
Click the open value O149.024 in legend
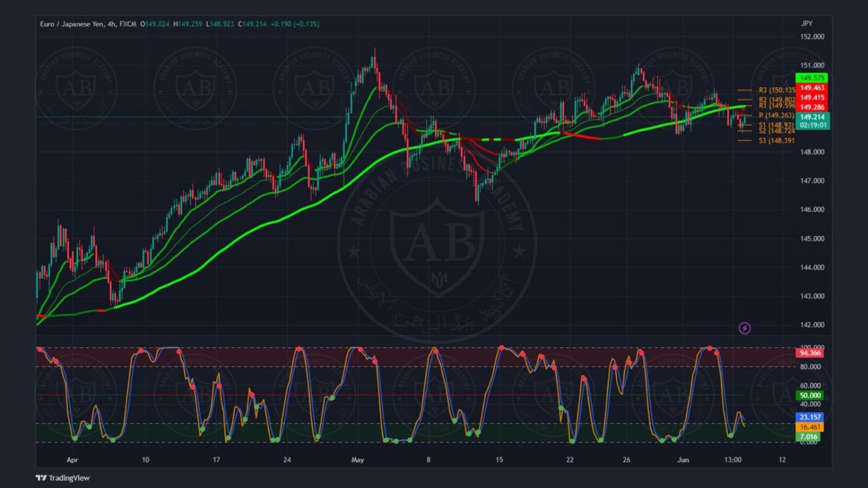pos(155,24)
